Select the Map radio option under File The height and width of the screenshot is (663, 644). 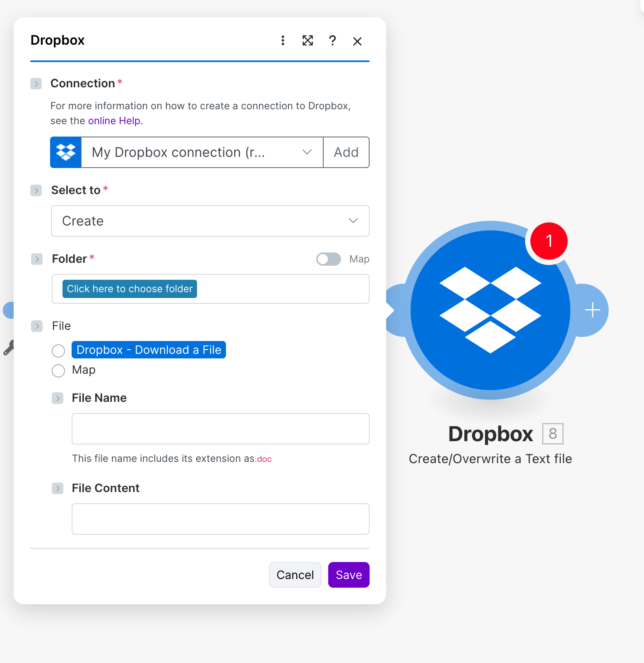click(x=58, y=370)
